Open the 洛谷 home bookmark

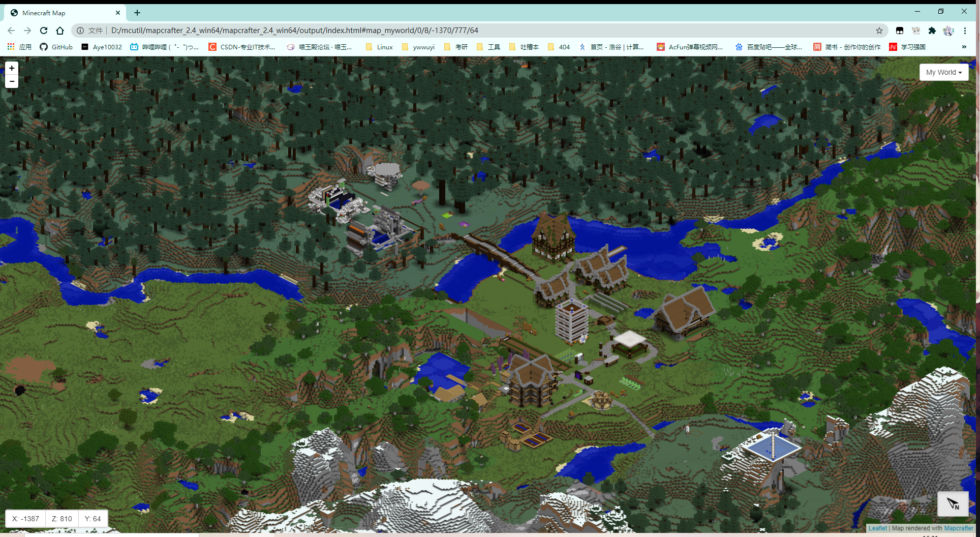click(611, 47)
